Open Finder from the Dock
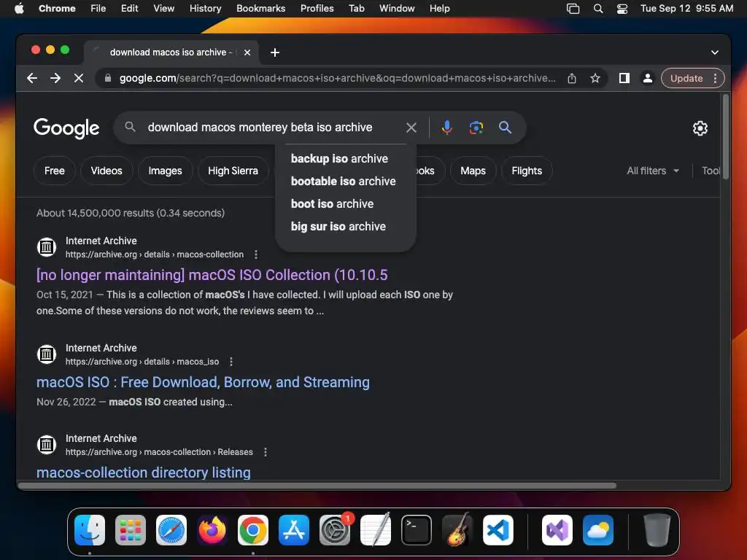Viewport: 747px width, 560px height. coord(90,530)
